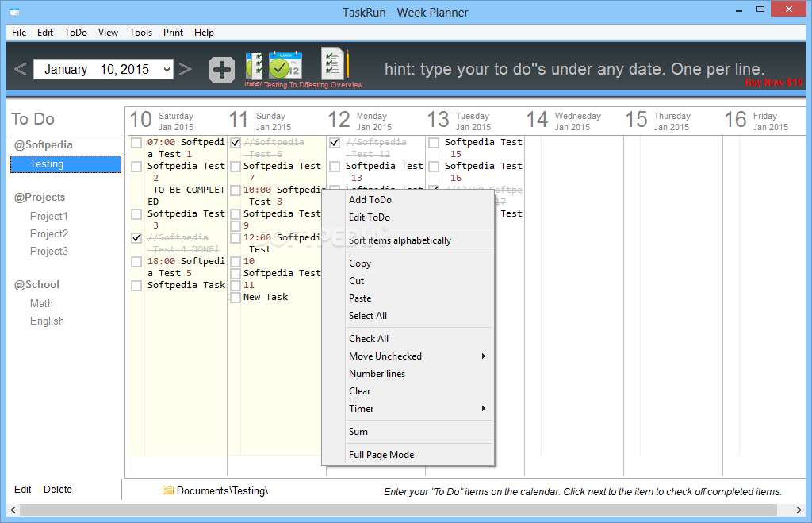The height and width of the screenshot is (523, 812).
Task: Open the View menu
Action: pos(108,32)
